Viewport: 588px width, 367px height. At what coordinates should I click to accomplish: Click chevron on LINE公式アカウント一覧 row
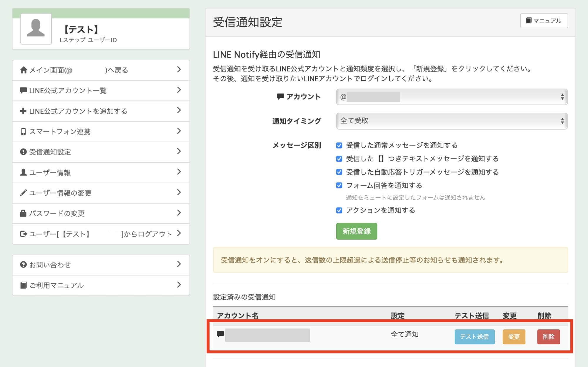(x=179, y=90)
